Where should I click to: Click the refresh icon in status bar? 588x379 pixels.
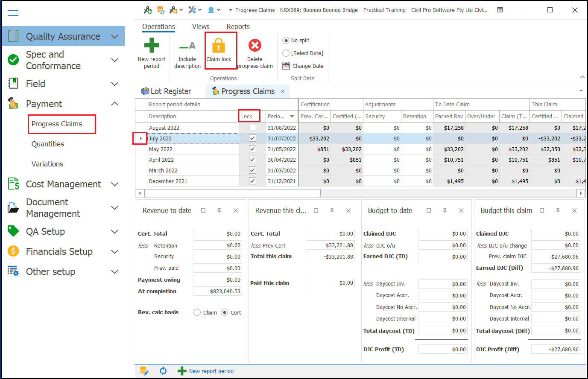tap(163, 371)
